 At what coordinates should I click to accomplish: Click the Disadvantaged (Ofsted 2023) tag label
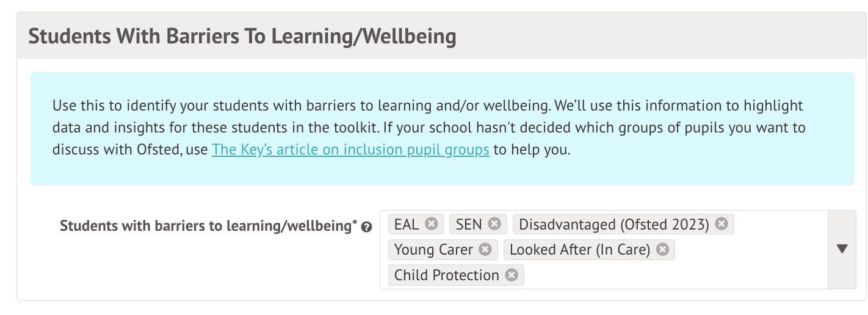coord(613,224)
